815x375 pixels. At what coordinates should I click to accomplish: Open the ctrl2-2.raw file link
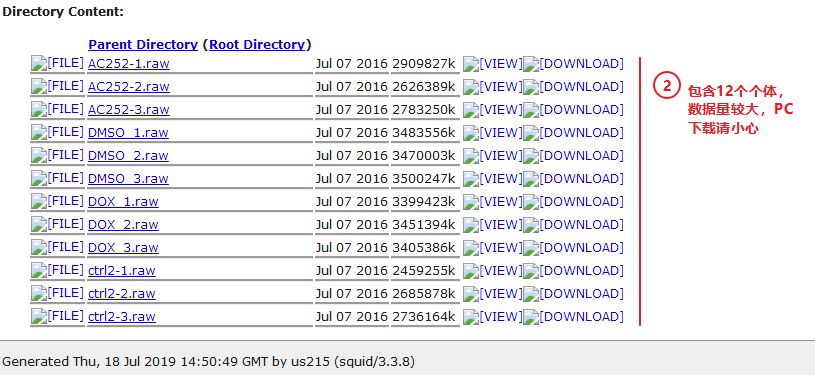[122, 293]
